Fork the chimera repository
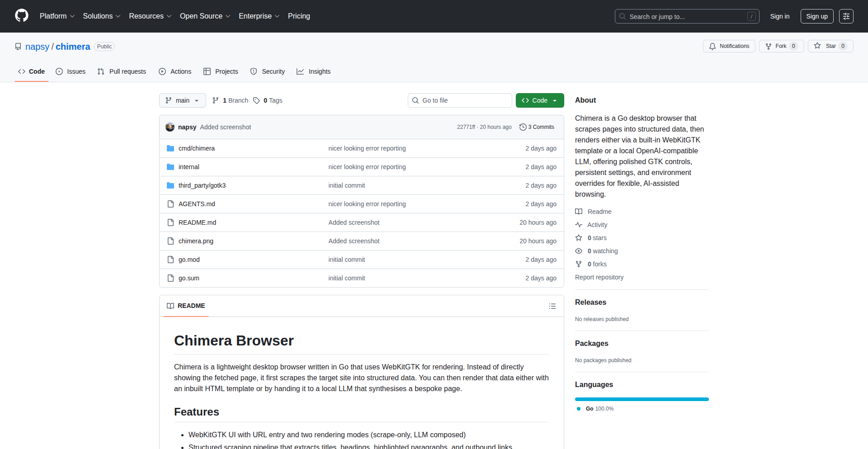Viewport: 868px width, 449px height. [781, 46]
